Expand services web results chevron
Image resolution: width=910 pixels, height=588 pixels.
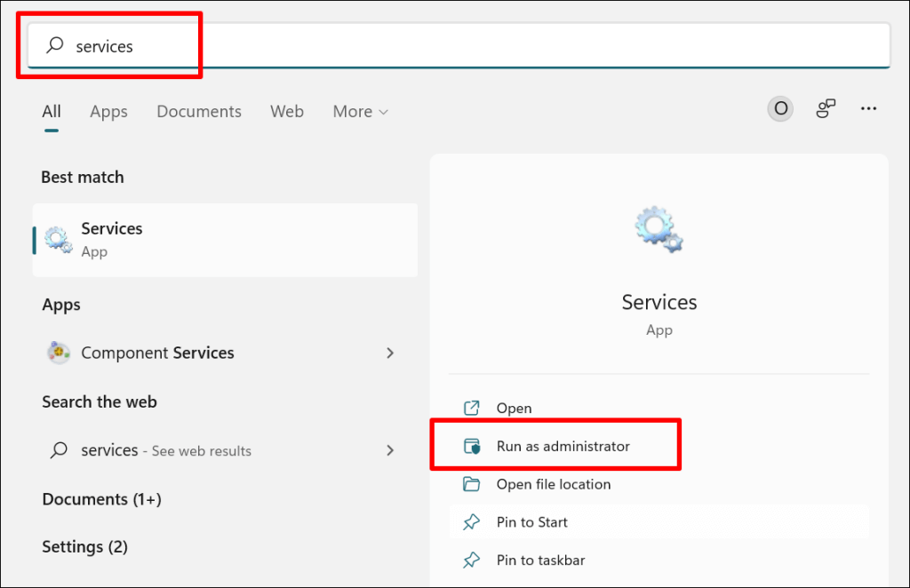click(389, 450)
